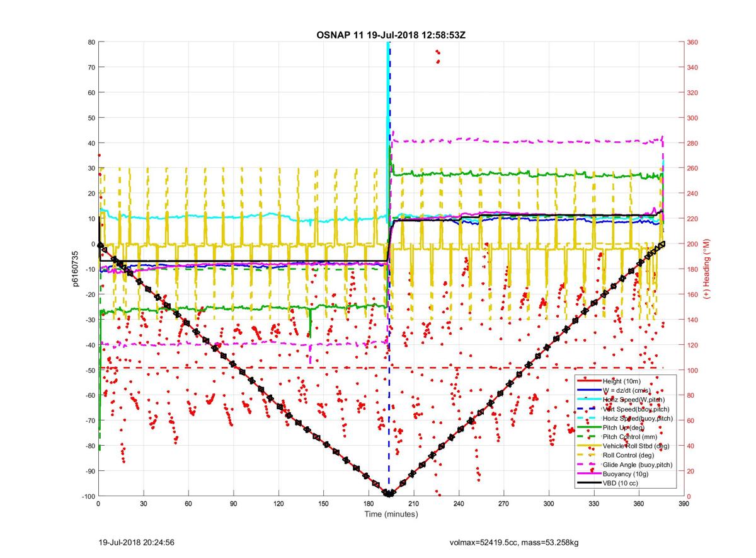Click legend entry 'Horiz Speed(W,pitch)'
Image resolution: width=756 pixels, height=558 pixels.
pos(634,400)
